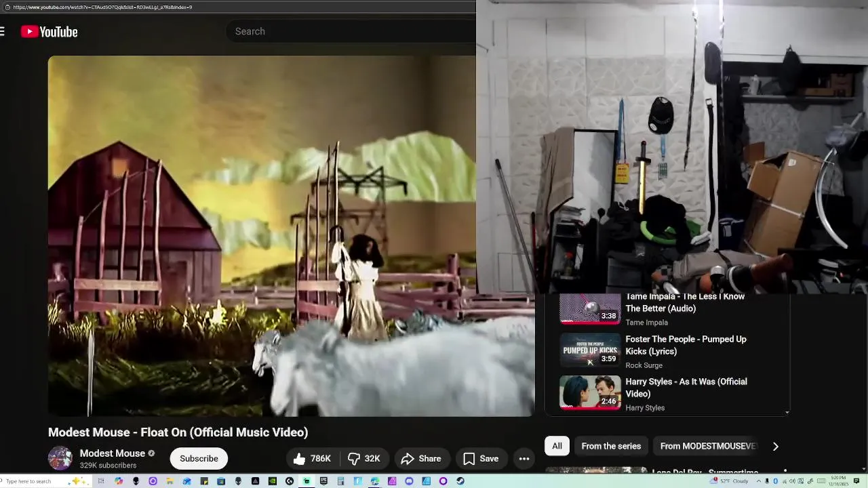Click weather 52°F Cloudy widget

(729, 481)
